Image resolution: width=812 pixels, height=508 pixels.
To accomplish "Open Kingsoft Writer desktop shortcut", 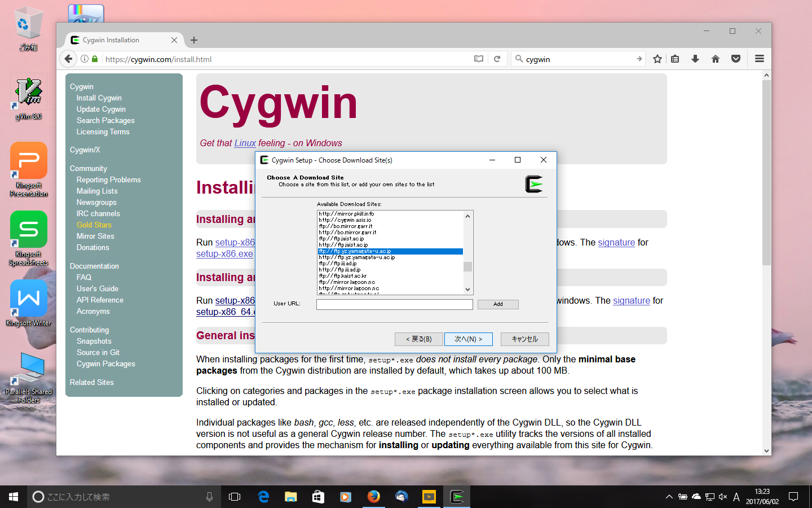I will [x=28, y=303].
